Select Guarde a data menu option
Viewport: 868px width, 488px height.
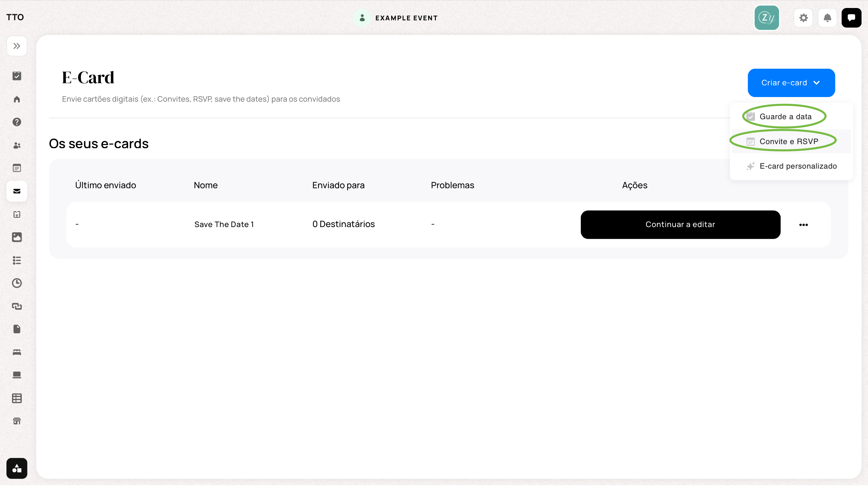[785, 117]
